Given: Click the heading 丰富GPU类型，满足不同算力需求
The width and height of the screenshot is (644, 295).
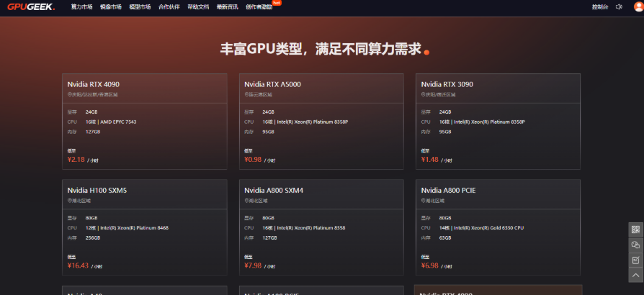Looking at the screenshot, I should [321, 49].
